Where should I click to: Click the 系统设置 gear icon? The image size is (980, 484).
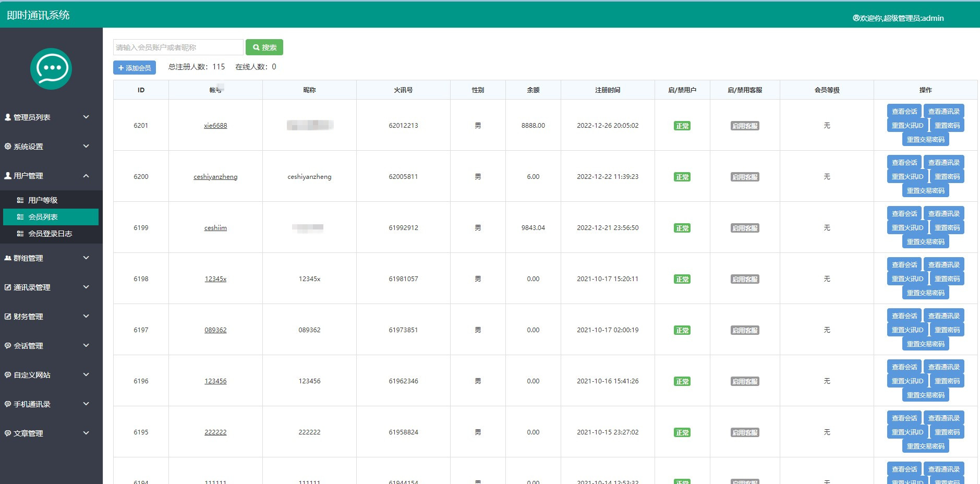[8, 147]
